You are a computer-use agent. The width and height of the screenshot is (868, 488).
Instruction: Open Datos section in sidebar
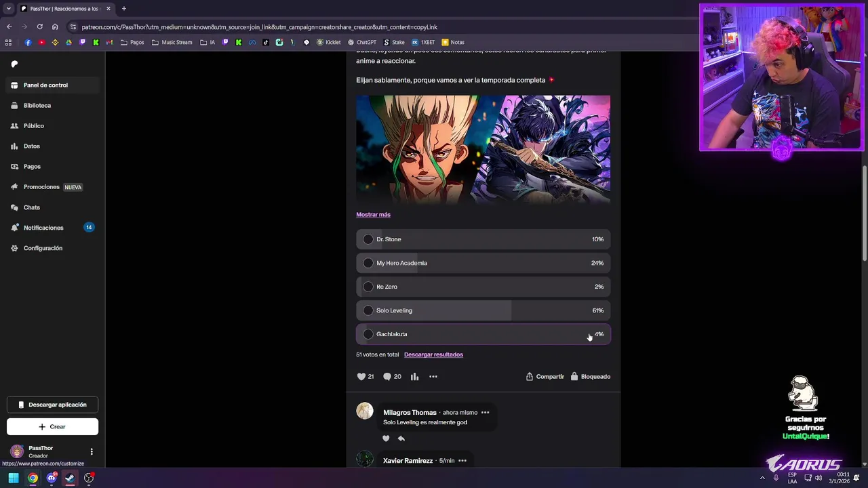(53, 146)
